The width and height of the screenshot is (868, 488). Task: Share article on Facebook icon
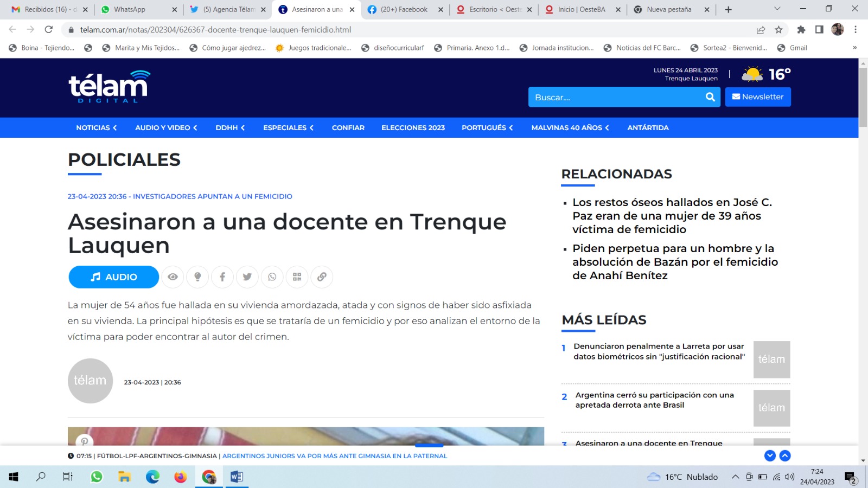pyautogui.click(x=222, y=277)
